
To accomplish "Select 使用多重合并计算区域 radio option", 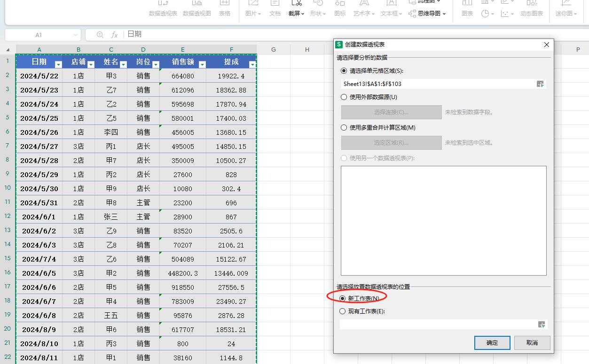I will coord(344,128).
